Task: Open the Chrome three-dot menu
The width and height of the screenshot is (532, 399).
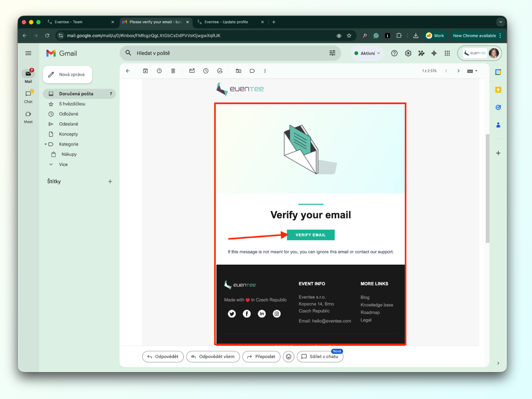Action: pyautogui.click(x=500, y=36)
